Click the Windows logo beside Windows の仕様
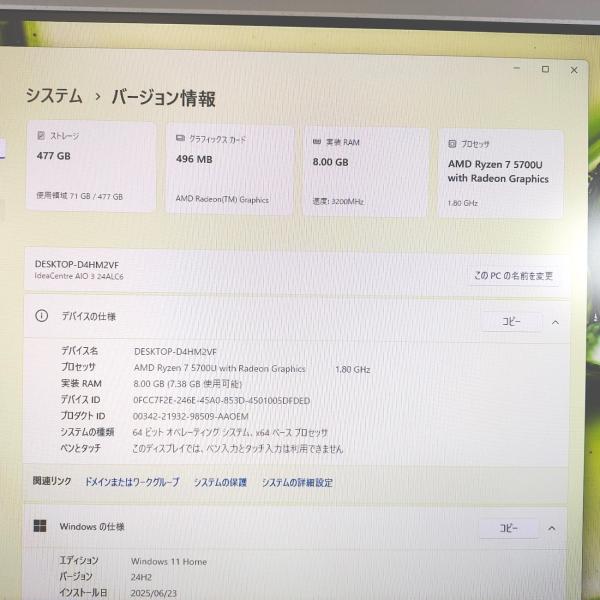 tap(40, 526)
